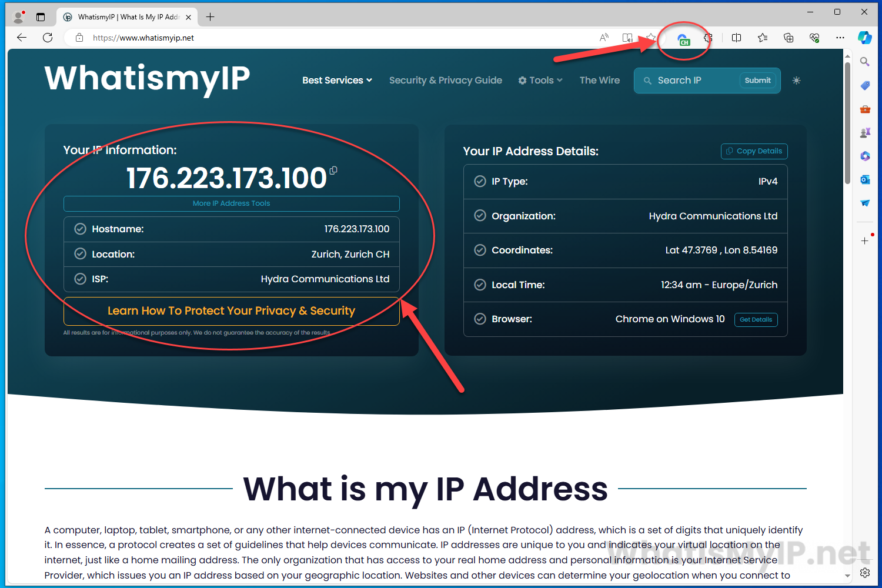Get browser details
882x588 pixels.
tap(756, 319)
